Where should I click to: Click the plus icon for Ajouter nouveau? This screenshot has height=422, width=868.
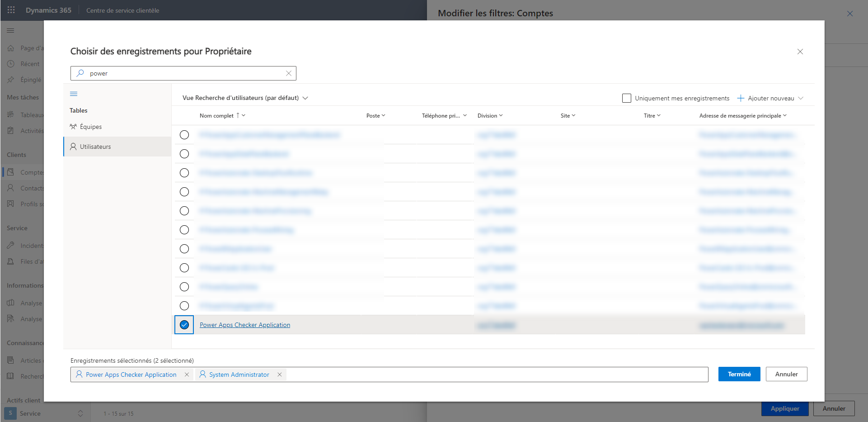[741, 98]
